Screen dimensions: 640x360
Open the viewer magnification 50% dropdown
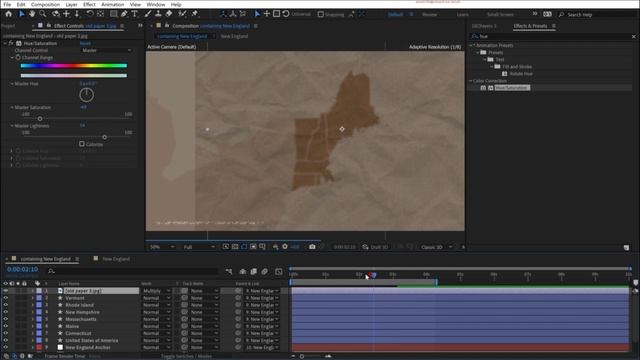[162, 247]
